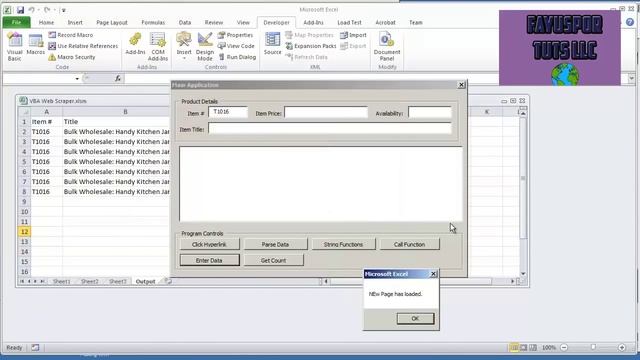640x360 pixels.
Task: Switch to the Data tab
Action: (185, 22)
